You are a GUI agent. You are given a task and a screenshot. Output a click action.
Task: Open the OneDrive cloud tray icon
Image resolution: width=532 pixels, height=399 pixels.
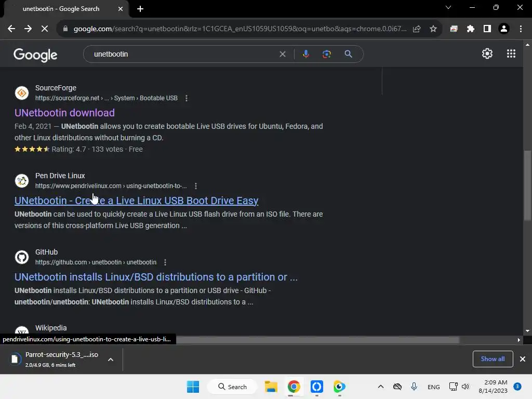tap(397, 387)
